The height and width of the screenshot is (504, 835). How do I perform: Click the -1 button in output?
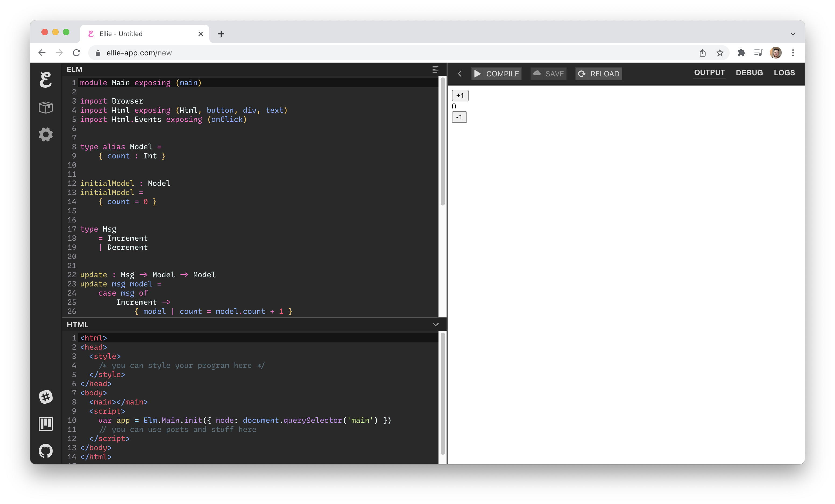pos(459,117)
